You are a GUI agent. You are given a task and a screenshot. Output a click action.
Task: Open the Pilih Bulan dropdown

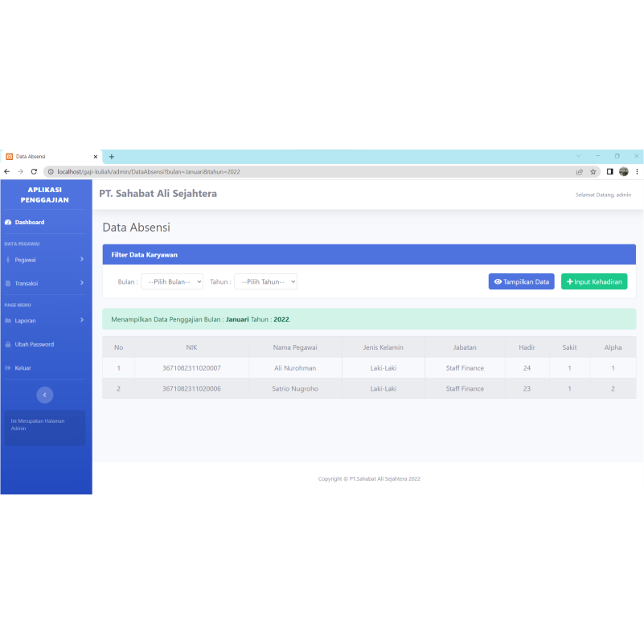172,281
